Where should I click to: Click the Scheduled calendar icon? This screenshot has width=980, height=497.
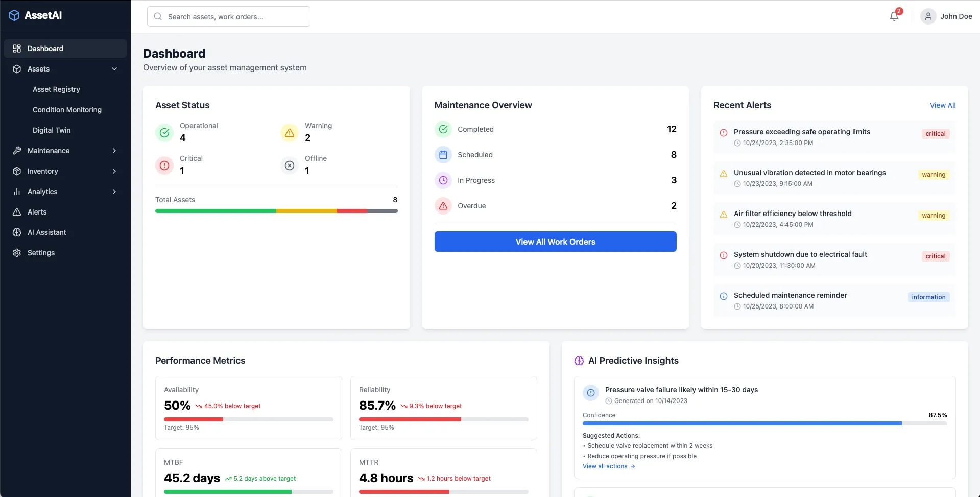click(x=443, y=155)
